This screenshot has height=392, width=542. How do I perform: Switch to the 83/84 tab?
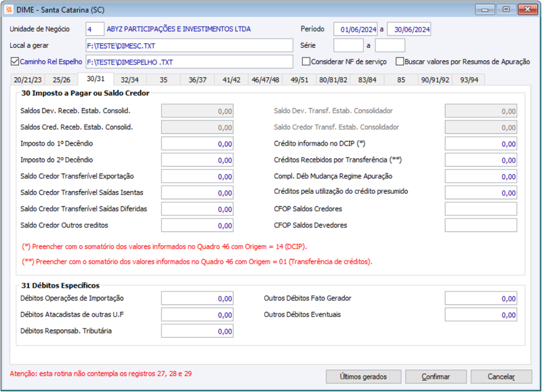tap(367, 80)
